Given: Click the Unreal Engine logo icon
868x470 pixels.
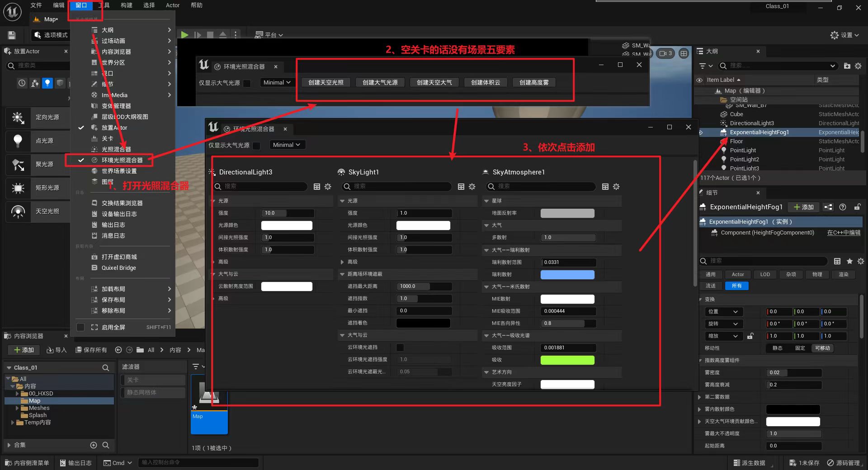Looking at the screenshot, I should click(x=12, y=12).
